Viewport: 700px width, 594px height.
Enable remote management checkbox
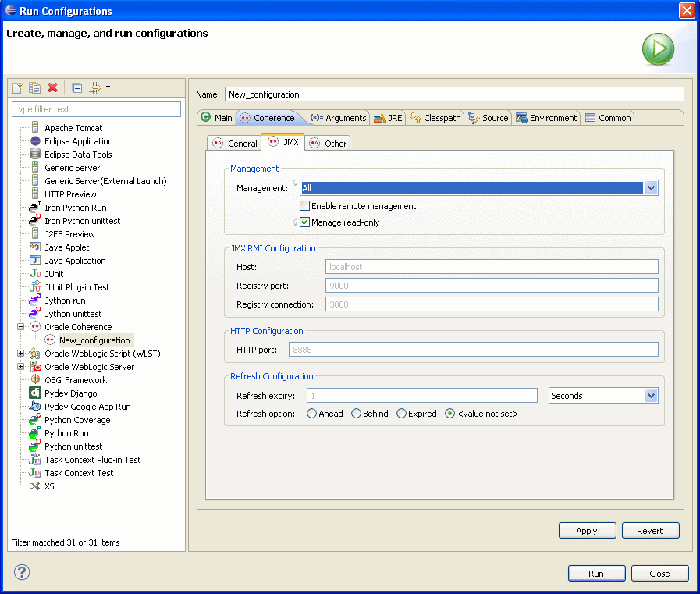pos(305,206)
